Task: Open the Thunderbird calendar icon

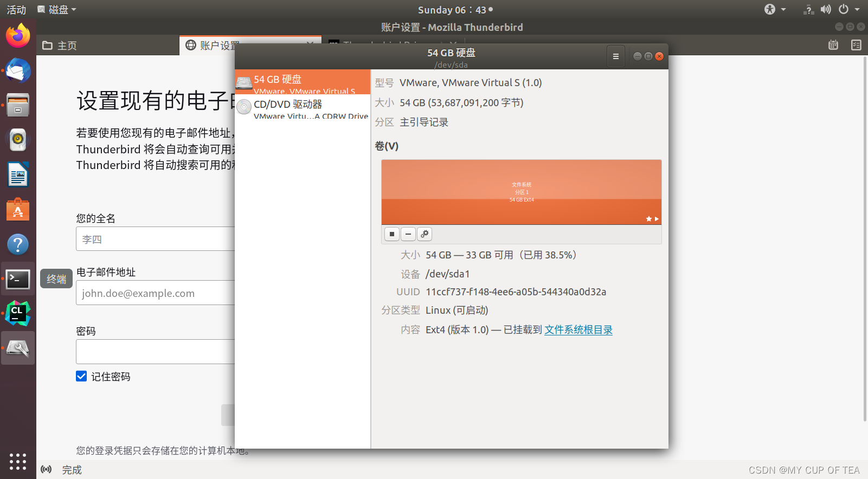Action: pos(833,45)
